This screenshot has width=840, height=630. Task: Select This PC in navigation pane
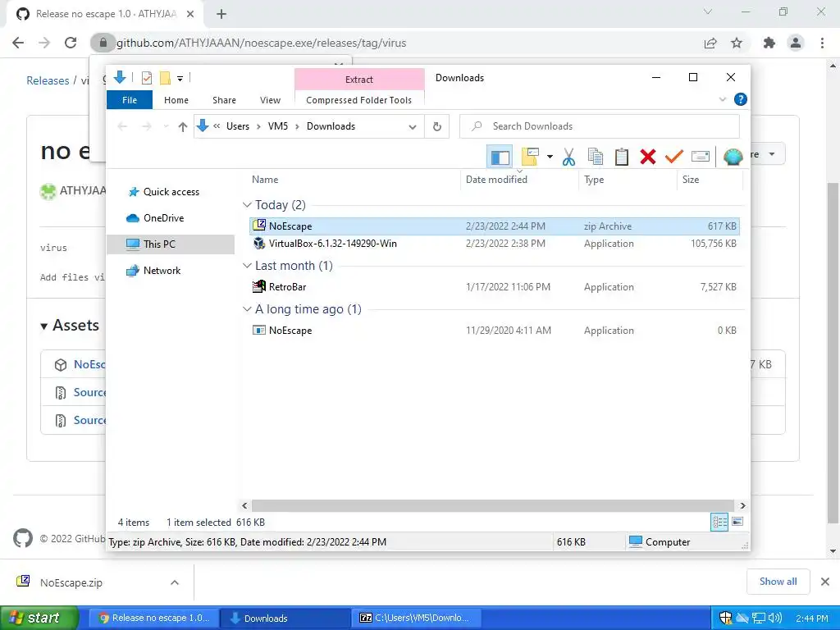171,244
